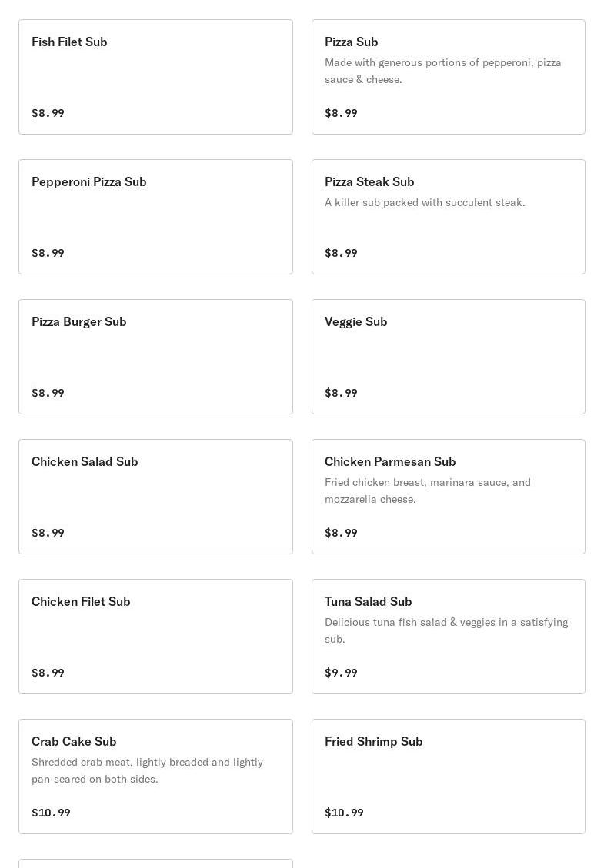This screenshot has width=604, height=868.
Task: Click the Chicken Parmesan Sub description
Action: (427, 491)
